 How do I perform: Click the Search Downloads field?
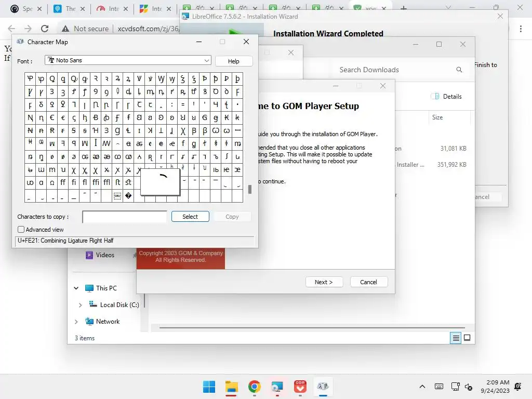click(x=369, y=70)
